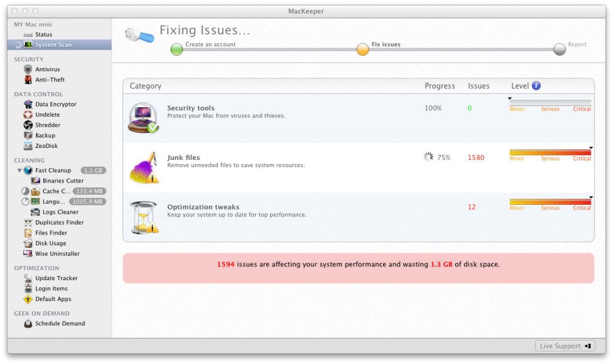Screen dimensions: 613x364
Task: Open Schedule Demand under Geek on Demand
Action: pyautogui.click(x=60, y=324)
